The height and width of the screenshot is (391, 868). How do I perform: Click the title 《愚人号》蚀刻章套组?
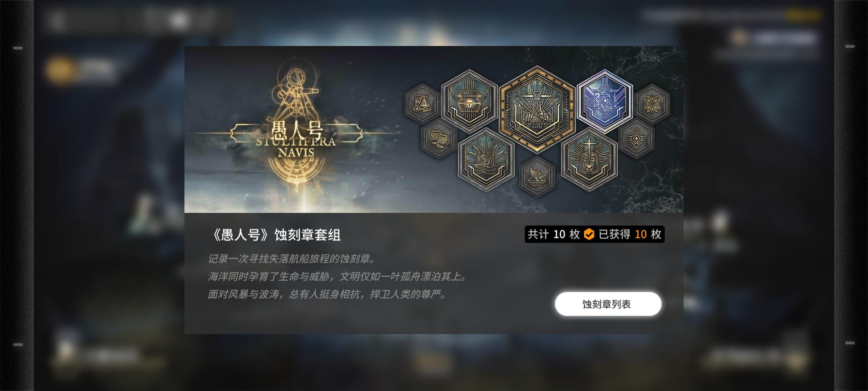[x=275, y=235]
